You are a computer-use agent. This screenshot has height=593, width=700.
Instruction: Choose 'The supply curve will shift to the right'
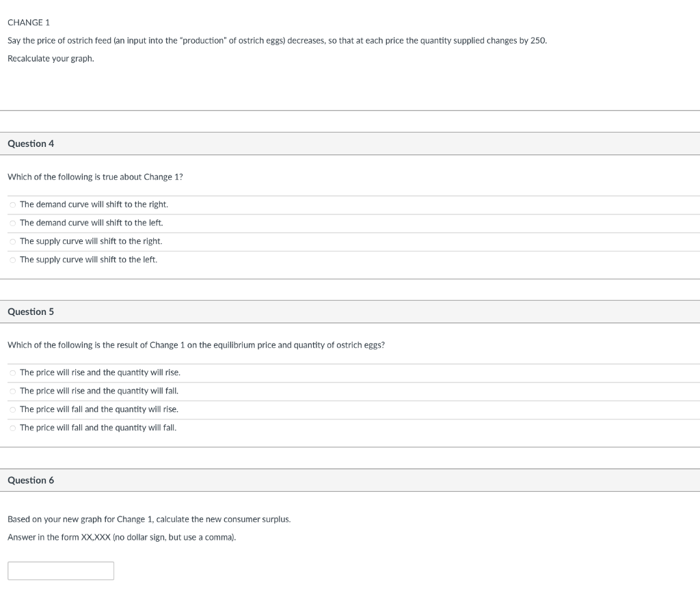[x=12, y=241]
